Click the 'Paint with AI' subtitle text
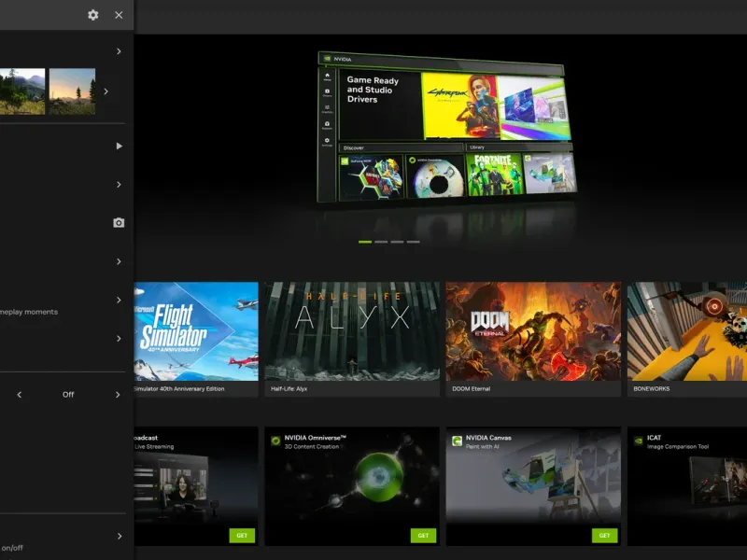Viewport: 747px width, 560px height. [x=483, y=447]
